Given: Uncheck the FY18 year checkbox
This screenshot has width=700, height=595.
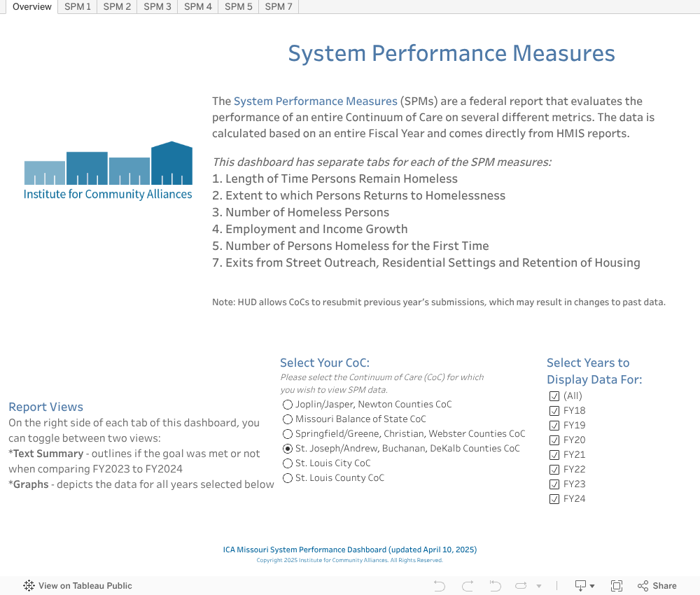Looking at the screenshot, I should (x=554, y=411).
